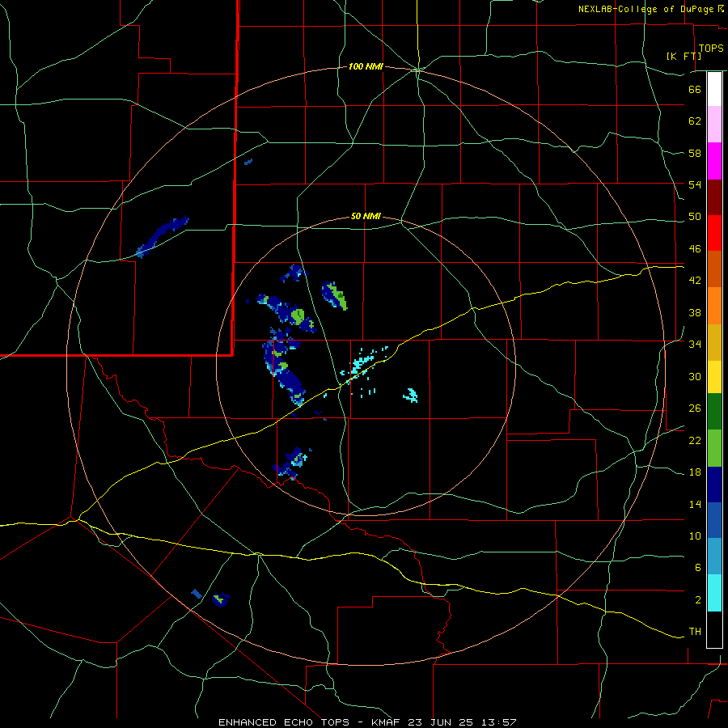Select the dark red (maroon) legend swatch
The height and width of the screenshot is (728, 728).
click(x=714, y=197)
